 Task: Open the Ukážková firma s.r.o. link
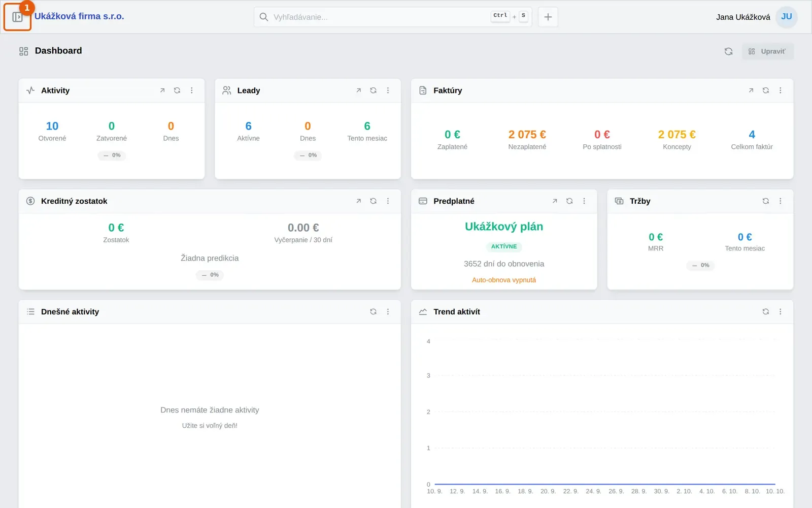tap(79, 16)
